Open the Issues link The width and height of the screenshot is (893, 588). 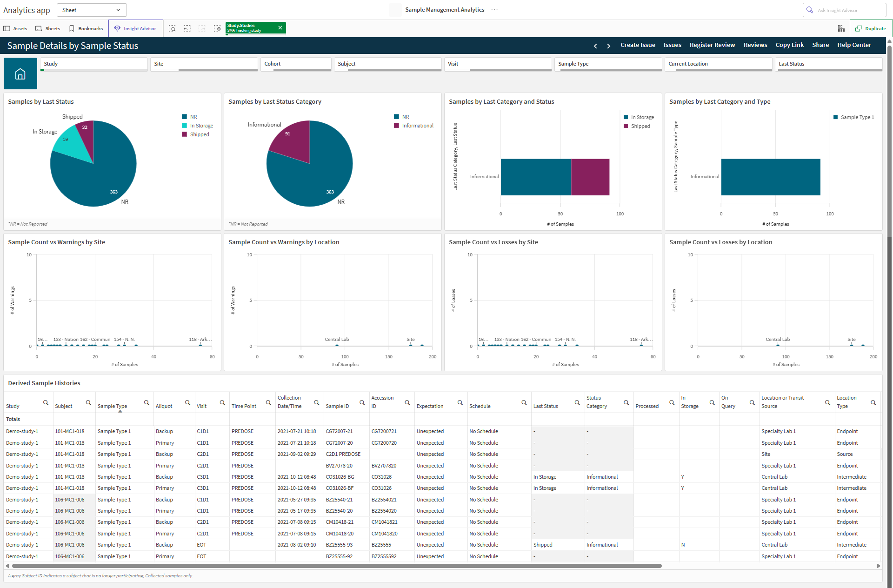click(672, 45)
